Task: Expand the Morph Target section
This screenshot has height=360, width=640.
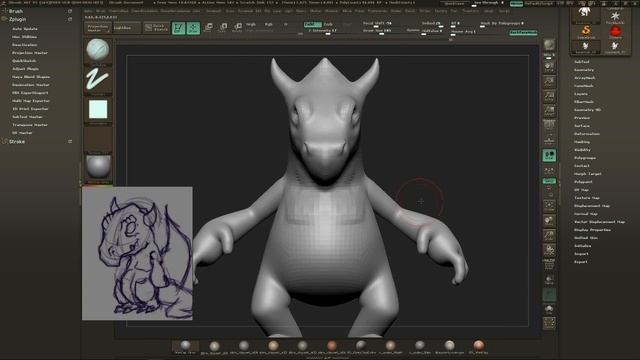Action: tap(587, 173)
